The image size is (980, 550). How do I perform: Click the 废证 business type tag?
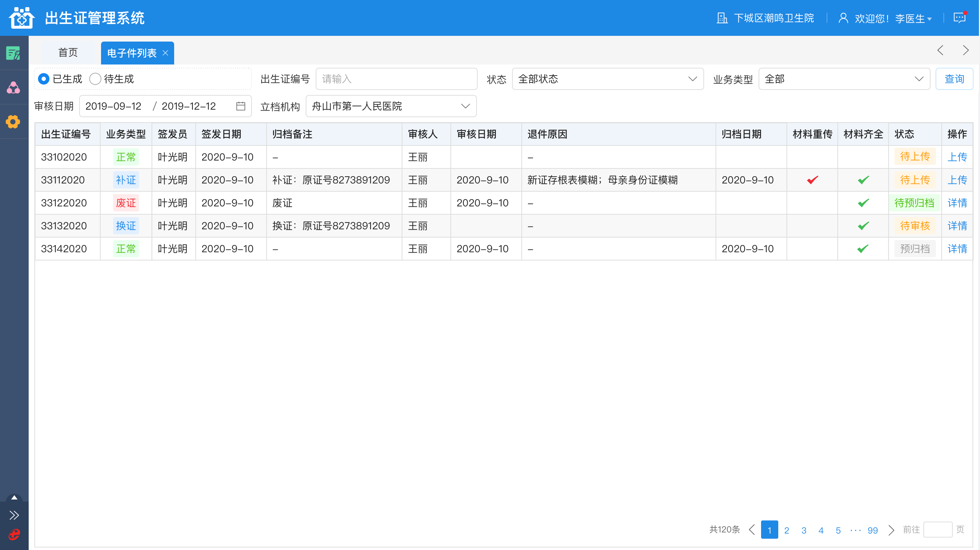tap(126, 203)
